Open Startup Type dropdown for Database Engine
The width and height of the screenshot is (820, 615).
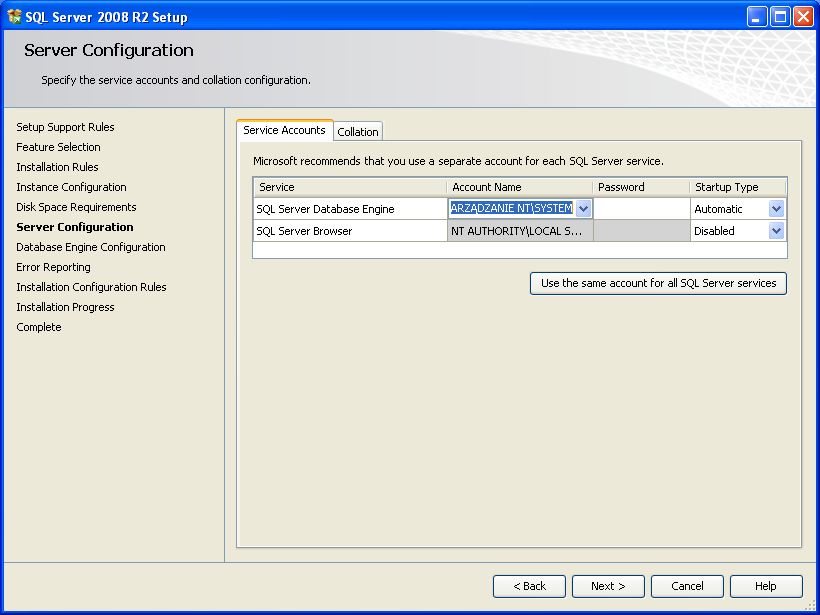[x=777, y=209]
